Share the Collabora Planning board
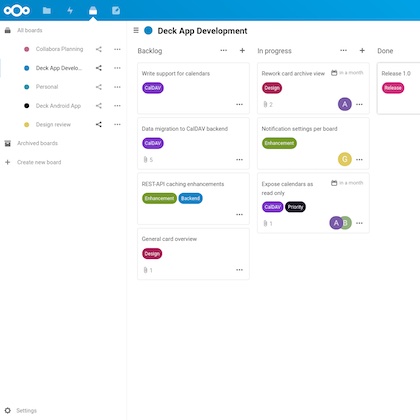 pyautogui.click(x=99, y=49)
